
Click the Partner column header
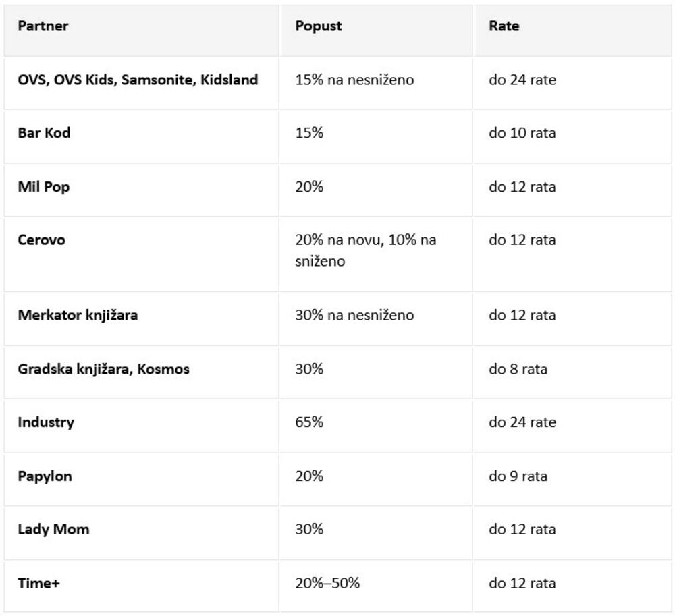pyautogui.click(x=43, y=26)
